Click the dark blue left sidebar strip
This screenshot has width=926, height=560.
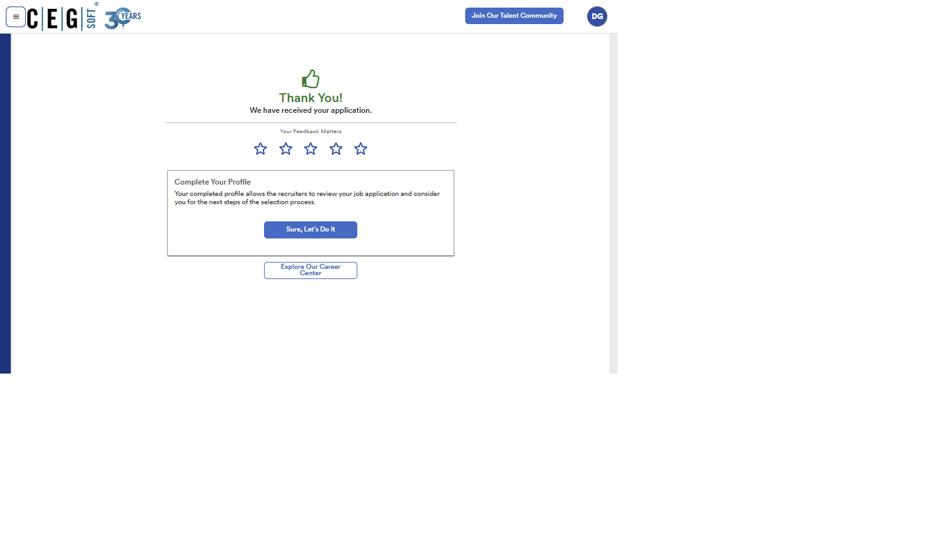5,203
